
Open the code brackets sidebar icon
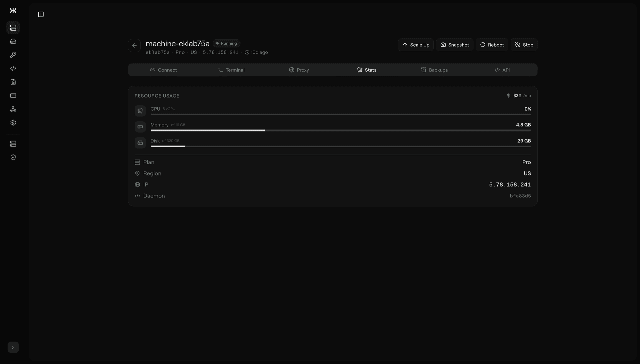(13, 68)
